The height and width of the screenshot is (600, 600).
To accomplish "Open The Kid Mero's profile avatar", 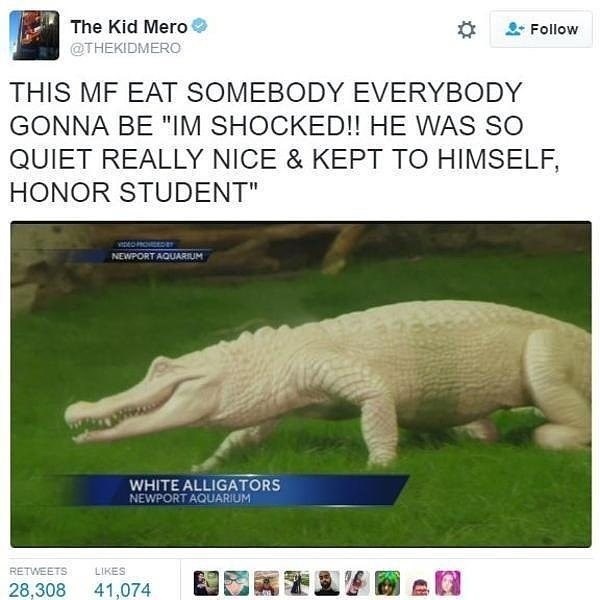I will point(34,35).
